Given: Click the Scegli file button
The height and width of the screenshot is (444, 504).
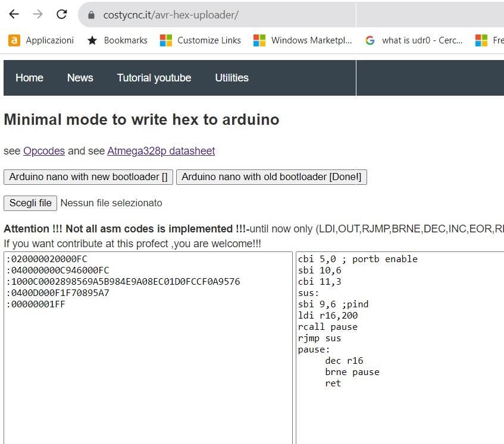Looking at the screenshot, I should click(30, 203).
